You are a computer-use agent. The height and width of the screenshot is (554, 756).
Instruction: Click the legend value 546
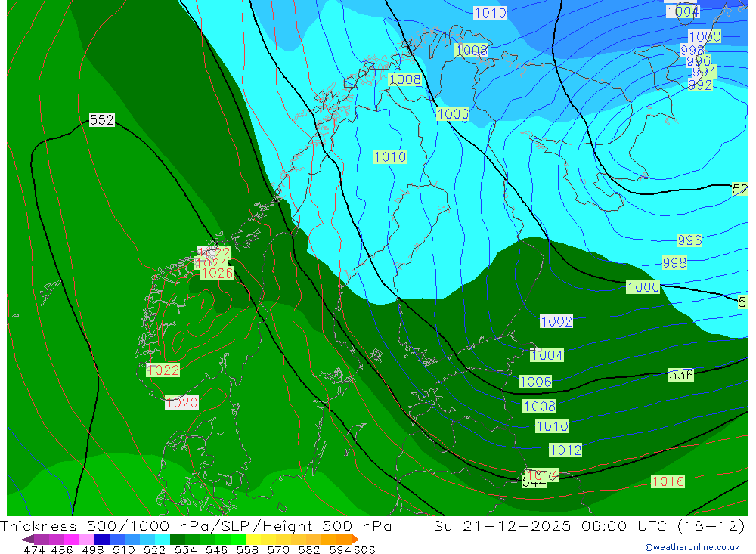(x=216, y=550)
